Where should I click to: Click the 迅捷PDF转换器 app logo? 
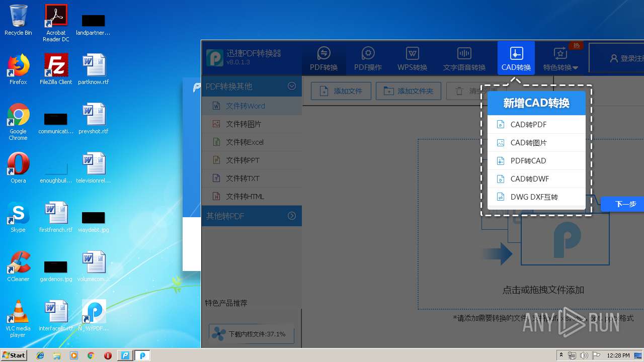(x=215, y=58)
